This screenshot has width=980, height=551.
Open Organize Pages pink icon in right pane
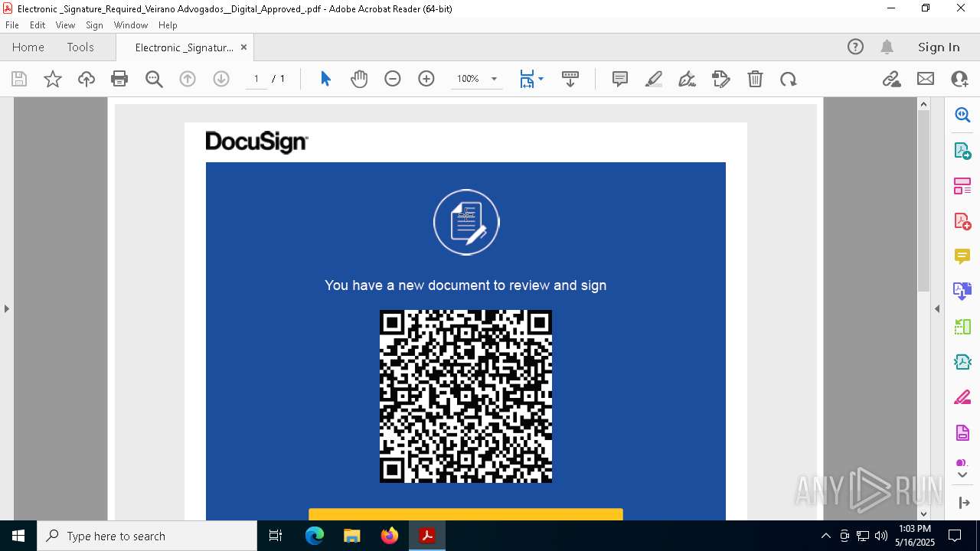(962, 186)
